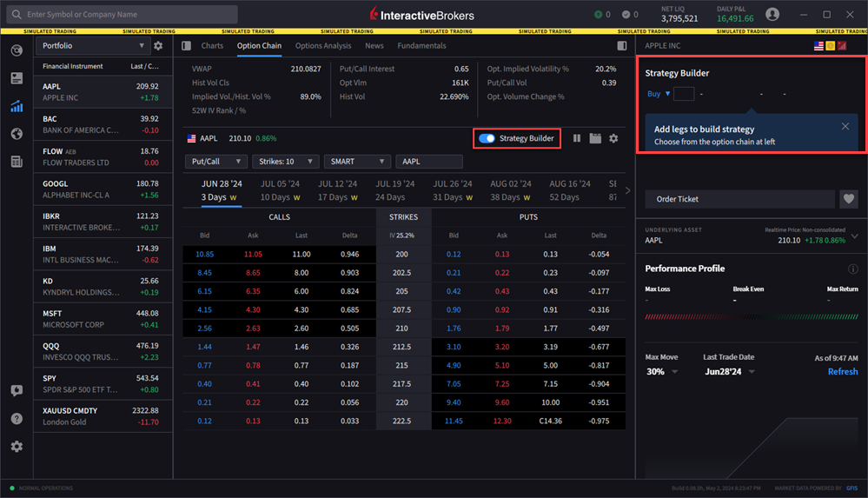Screen dimensions: 868x498
Task: Open the user account profile icon
Action: pyautogui.click(x=772, y=15)
